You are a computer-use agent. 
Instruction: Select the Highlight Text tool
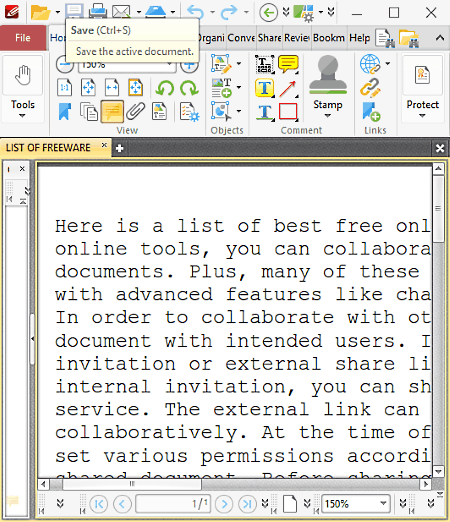pyautogui.click(x=265, y=88)
